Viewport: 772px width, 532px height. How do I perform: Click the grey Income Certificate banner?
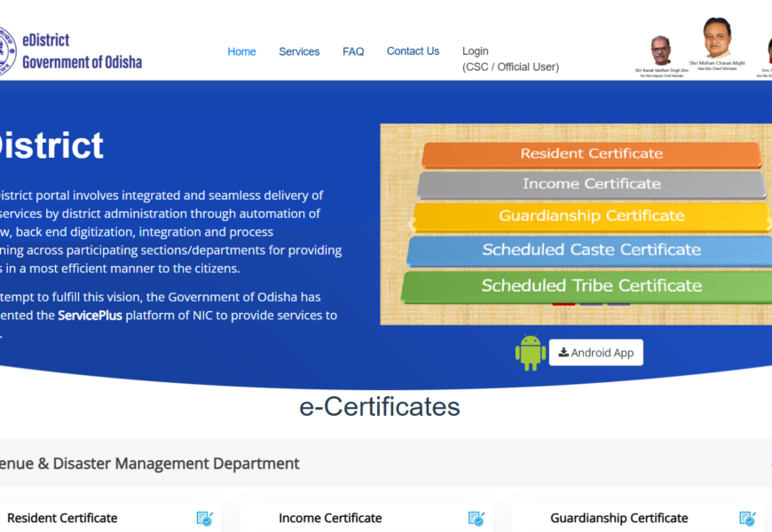pyautogui.click(x=591, y=184)
